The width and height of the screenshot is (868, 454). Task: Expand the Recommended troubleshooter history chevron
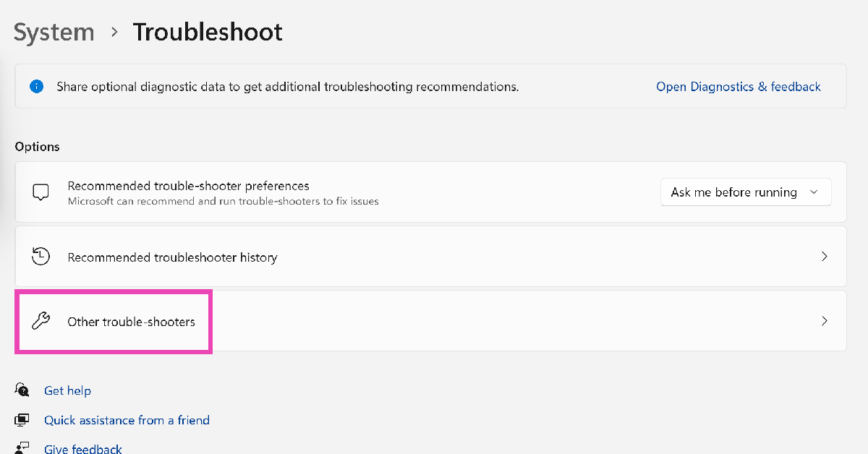click(x=824, y=257)
